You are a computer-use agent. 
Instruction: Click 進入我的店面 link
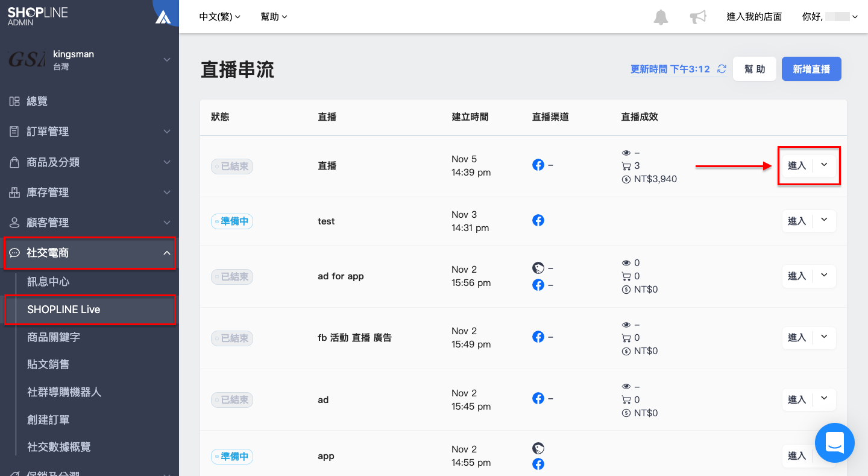coord(754,17)
